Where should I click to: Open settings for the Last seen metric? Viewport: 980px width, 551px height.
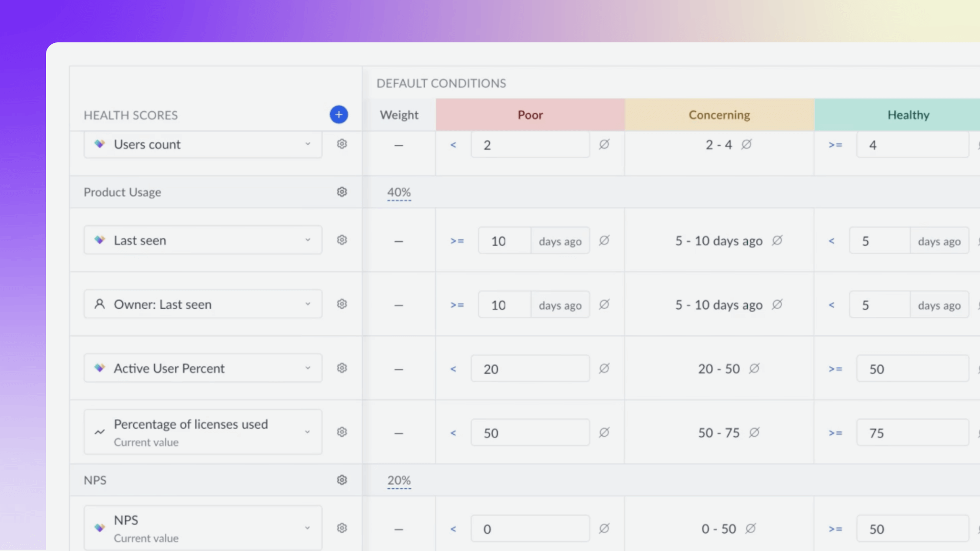[x=341, y=240]
